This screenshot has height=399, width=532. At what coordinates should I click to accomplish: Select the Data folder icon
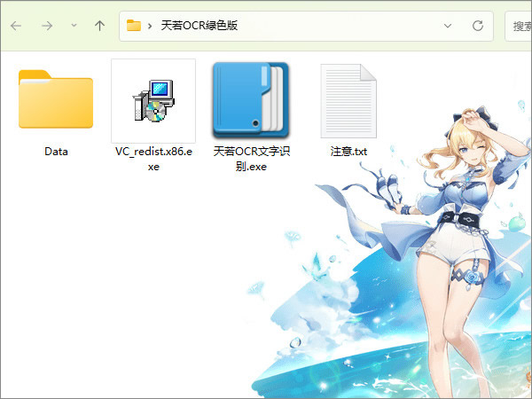point(56,98)
